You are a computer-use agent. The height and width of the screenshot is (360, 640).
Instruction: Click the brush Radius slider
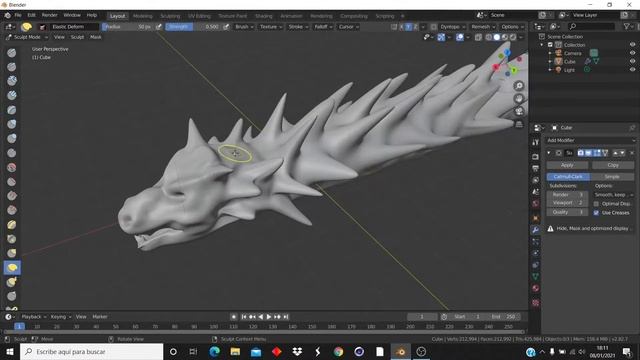[x=128, y=27]
